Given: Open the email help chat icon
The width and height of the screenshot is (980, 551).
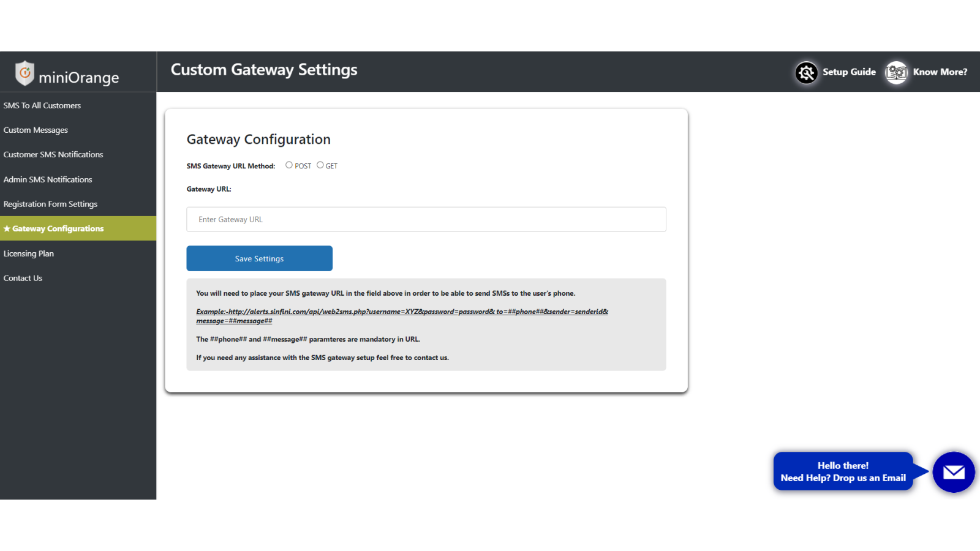Looking at the screenshot, I should [x=953, y=472].
